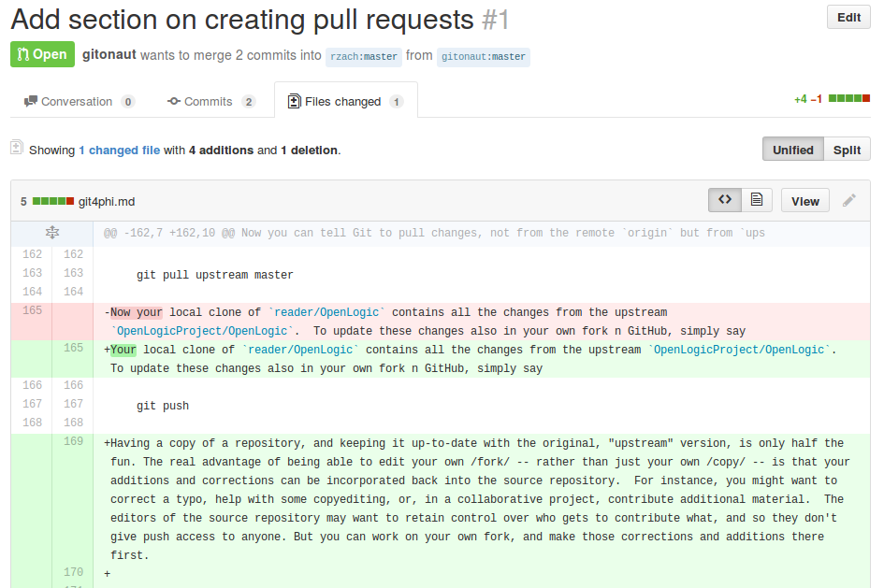Open the Conversation tab
Viewport: 884px width, 588px height.
pos(79,101)
